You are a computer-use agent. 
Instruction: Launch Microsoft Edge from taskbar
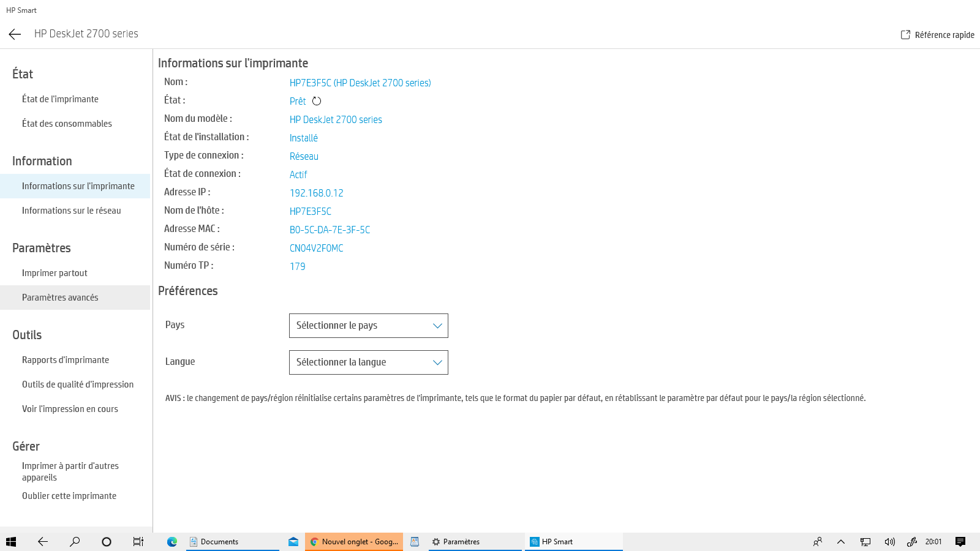point(172,542)
